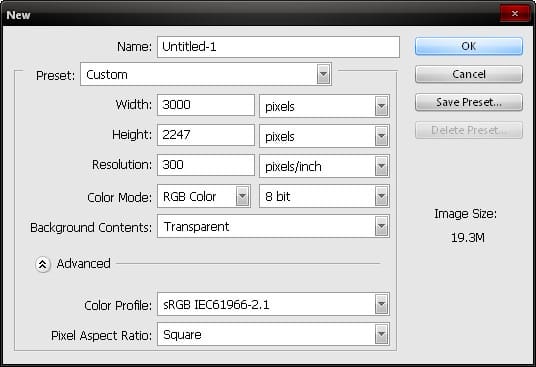Focus the Resolution field with 300
This screenshot has width=536, height=367.
(206, 165)
